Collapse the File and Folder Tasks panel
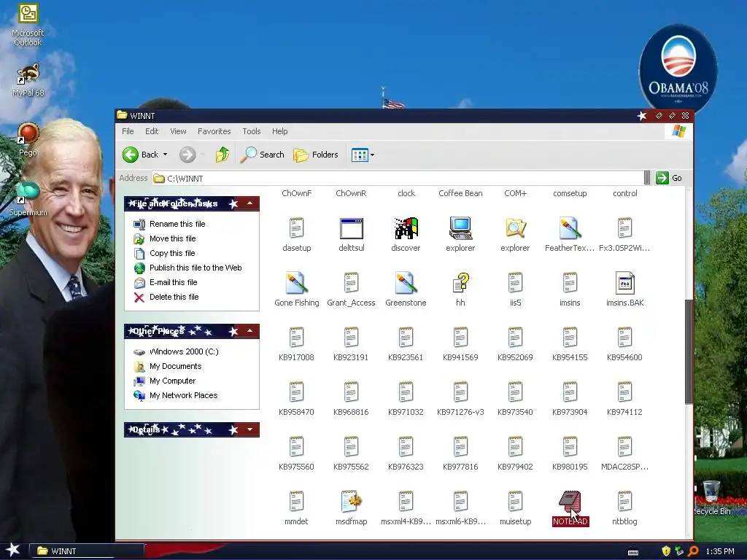The image size is (747, 560). click(x=249, y=203)
